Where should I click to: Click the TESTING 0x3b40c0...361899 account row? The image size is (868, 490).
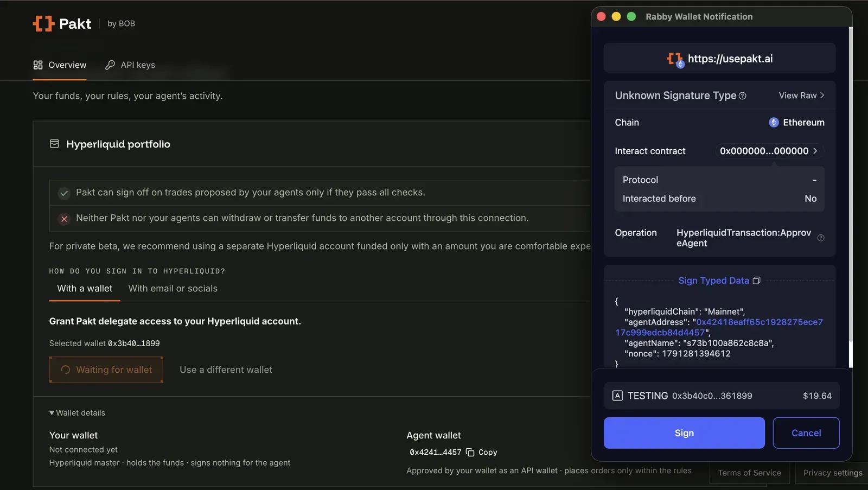tap(722, 396)
